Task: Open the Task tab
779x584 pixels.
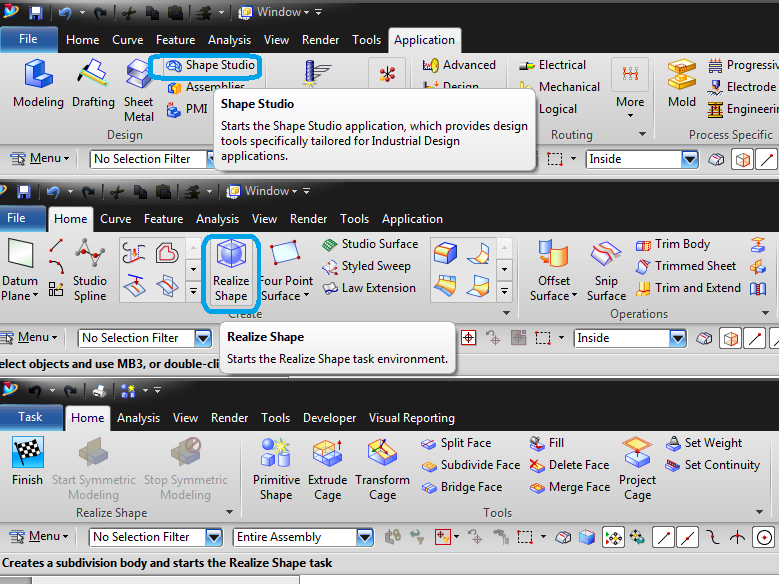Action: point(31,417)
